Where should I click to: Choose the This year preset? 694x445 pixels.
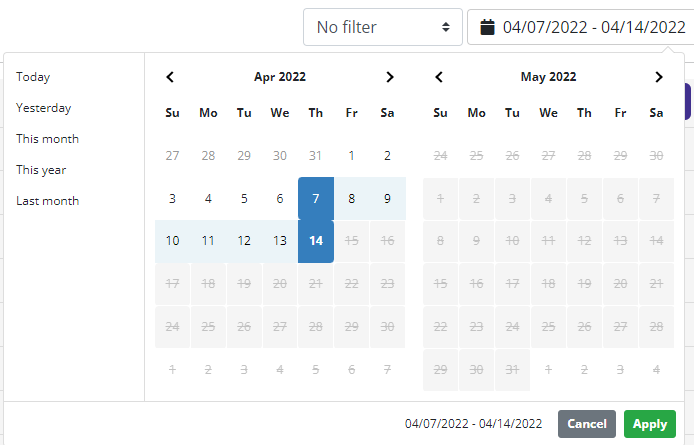point(41,170)
